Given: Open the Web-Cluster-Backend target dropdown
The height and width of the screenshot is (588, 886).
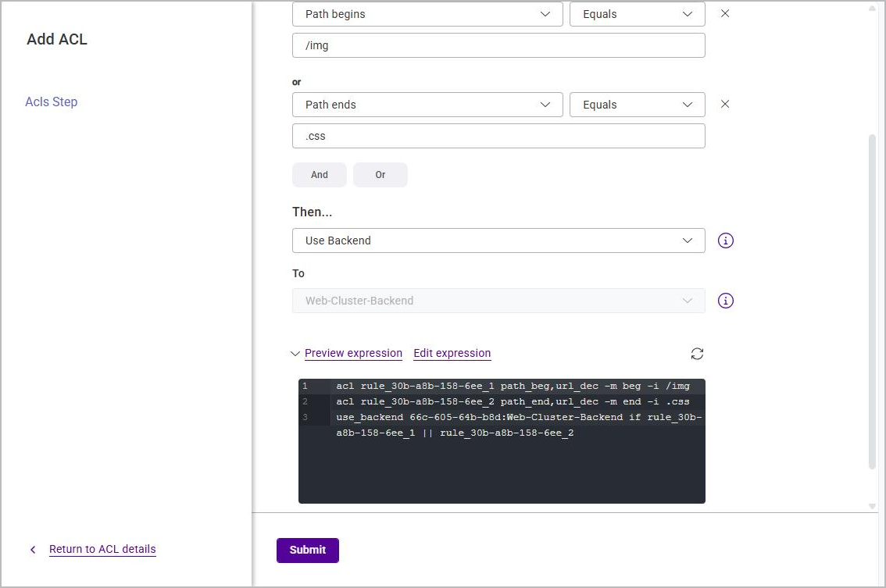Looking at the screenshot, I should 498,301.
